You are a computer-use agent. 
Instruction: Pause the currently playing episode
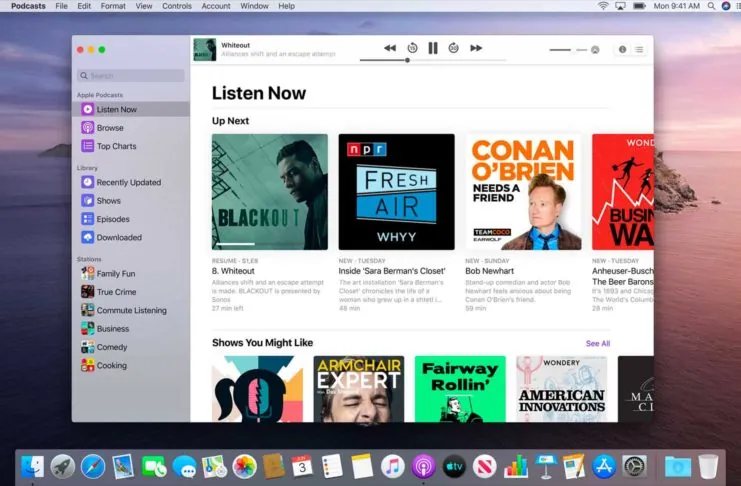(432, 48)
